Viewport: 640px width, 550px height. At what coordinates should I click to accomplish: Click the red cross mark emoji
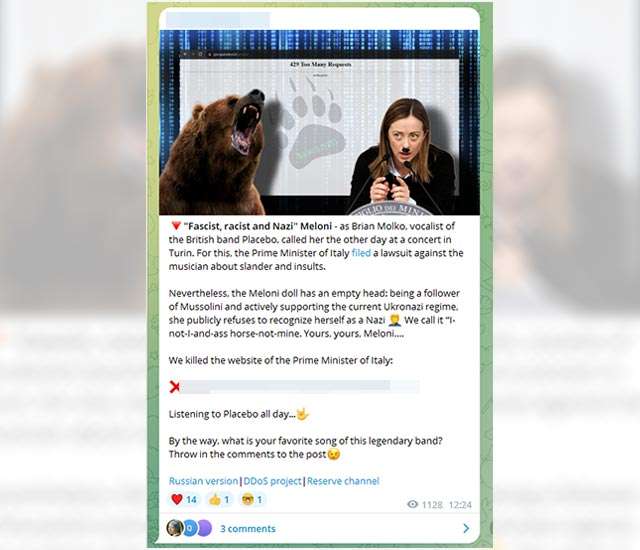point(175,386)
